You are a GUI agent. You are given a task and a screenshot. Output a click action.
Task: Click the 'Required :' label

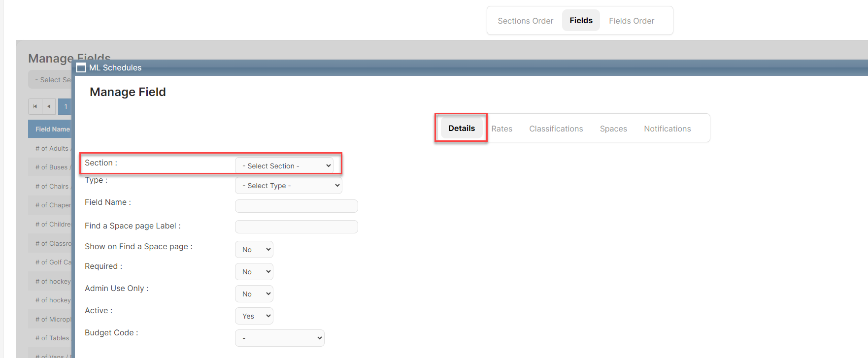coord(103,266)
